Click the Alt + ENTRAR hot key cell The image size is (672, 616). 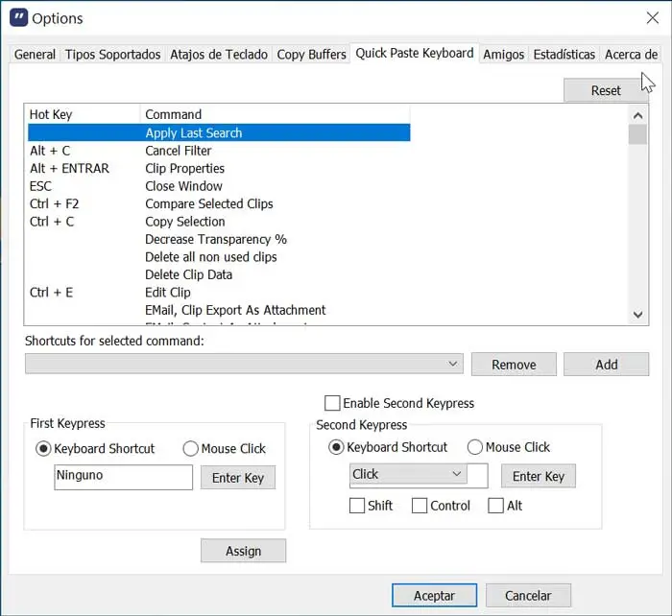point(69,168)
